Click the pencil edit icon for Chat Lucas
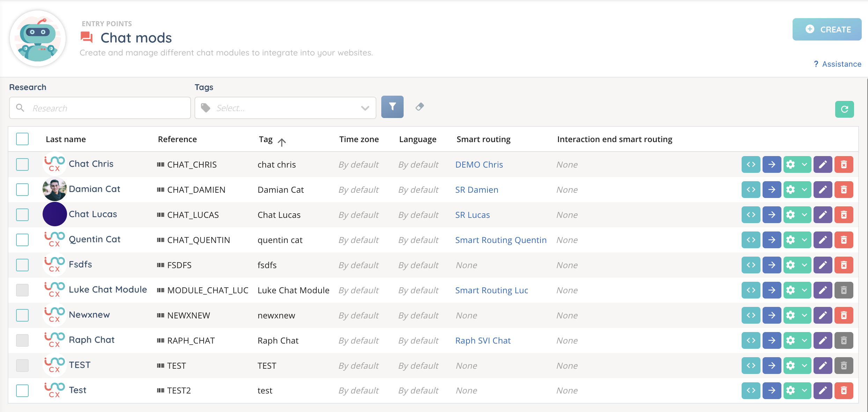This screenshot has height=412, width=868. (x=823, y=215)
